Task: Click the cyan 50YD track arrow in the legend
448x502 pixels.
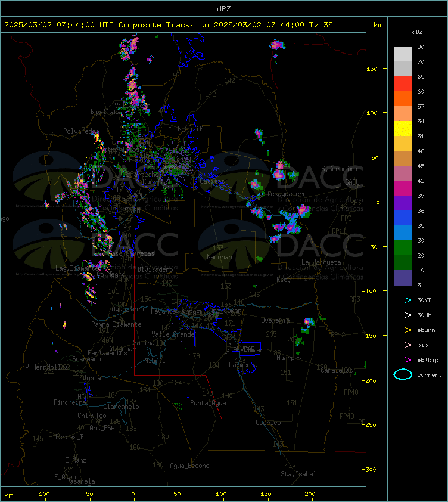Action: pyautogui.click(x=403, y=300)
